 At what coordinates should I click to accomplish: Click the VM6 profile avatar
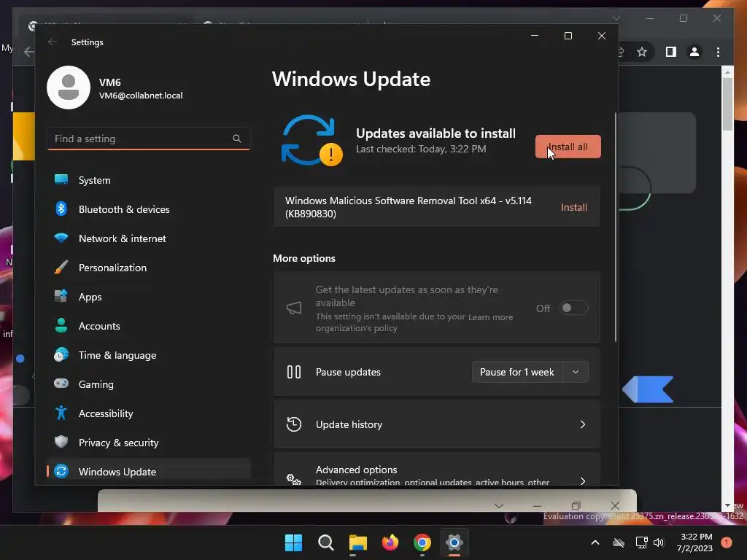(x=69, y=87)
